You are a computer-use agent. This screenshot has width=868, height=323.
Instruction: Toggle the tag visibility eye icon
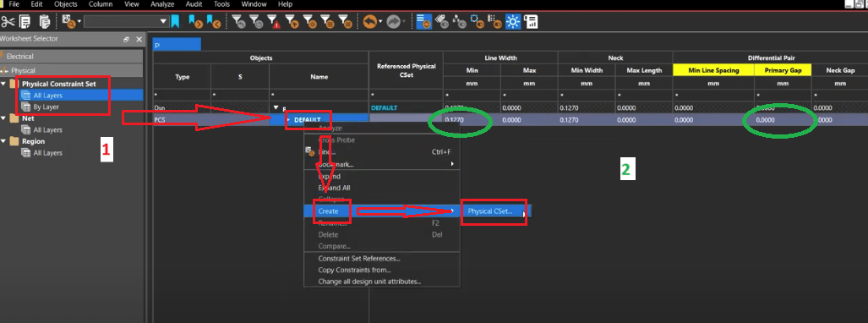point(442,22)
